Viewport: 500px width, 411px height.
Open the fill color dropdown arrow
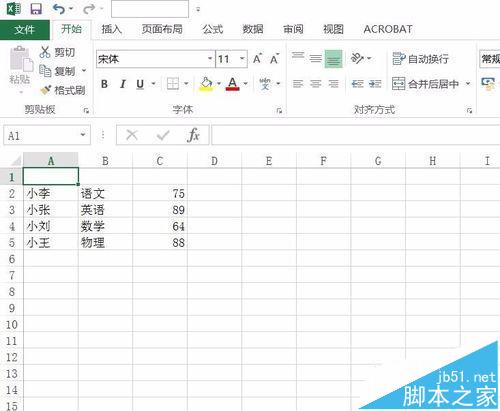(219, 84)
